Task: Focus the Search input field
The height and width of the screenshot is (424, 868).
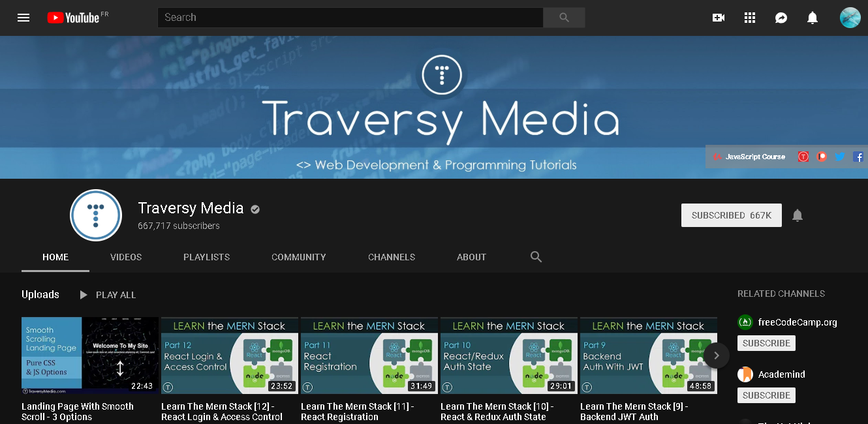Action: [x=350, y=18]
